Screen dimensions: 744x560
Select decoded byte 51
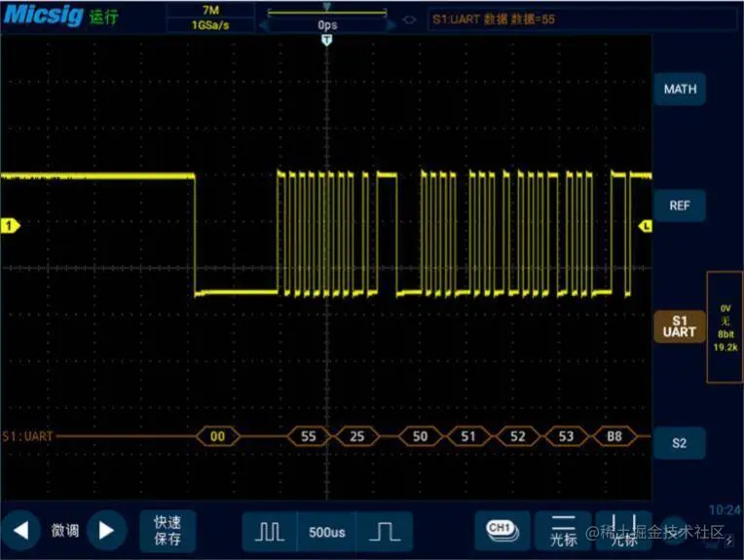pos(468,436)
